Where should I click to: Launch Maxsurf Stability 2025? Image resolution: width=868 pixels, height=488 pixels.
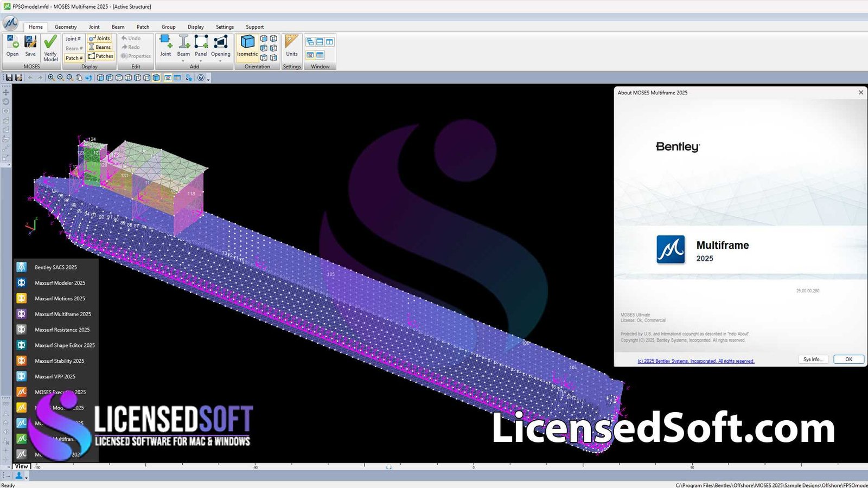[56, 361]
